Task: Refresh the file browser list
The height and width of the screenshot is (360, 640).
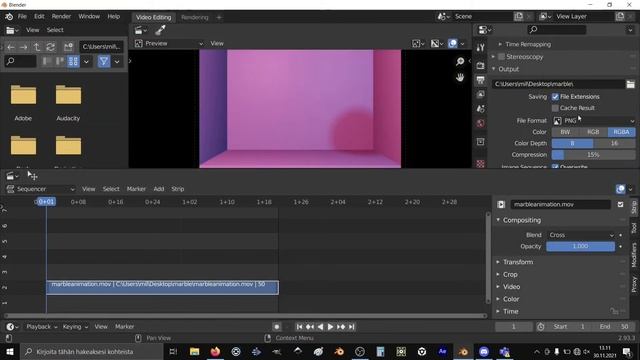Action: click(51, 47)
